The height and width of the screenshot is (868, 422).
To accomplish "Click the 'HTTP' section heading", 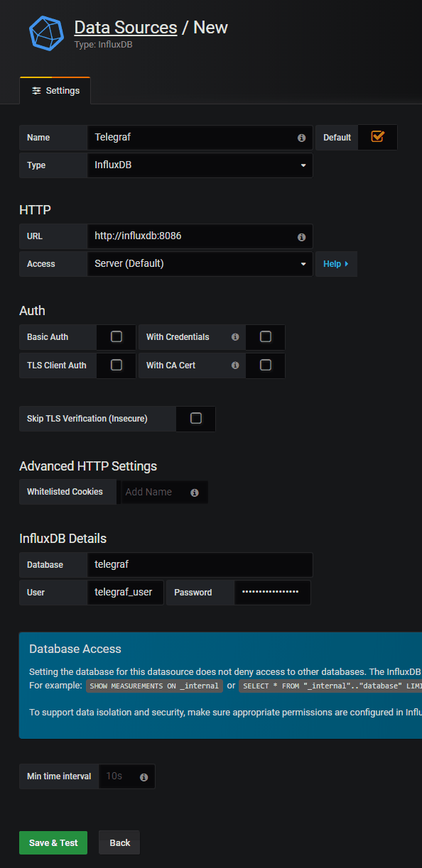I will click(x=35, y=209).
